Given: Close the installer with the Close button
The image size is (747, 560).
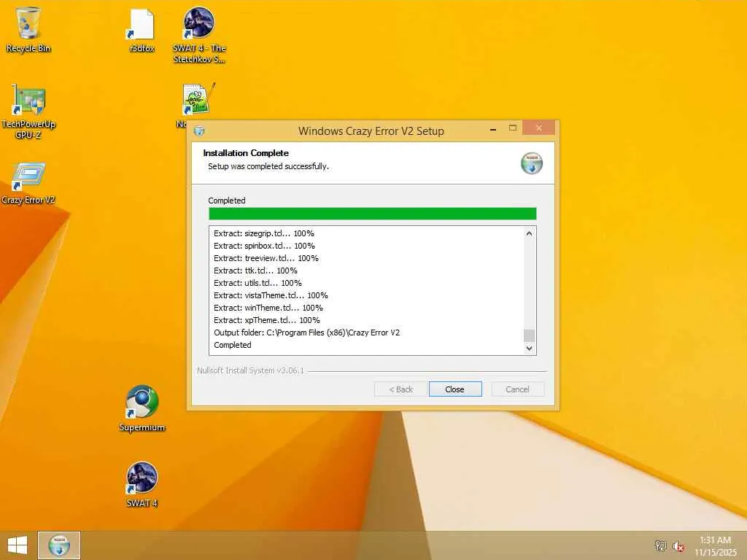Looking at the screenshot, I should 455,389.
